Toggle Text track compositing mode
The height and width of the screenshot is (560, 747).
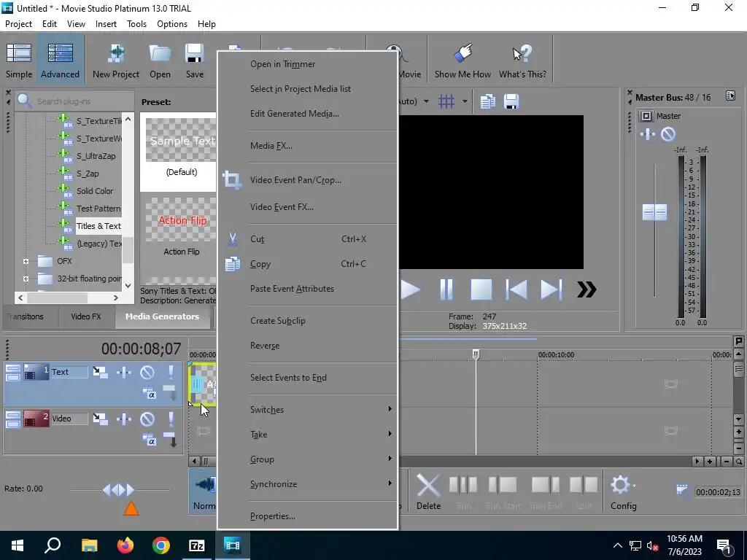pyautogui.click(x=149, y=393)
